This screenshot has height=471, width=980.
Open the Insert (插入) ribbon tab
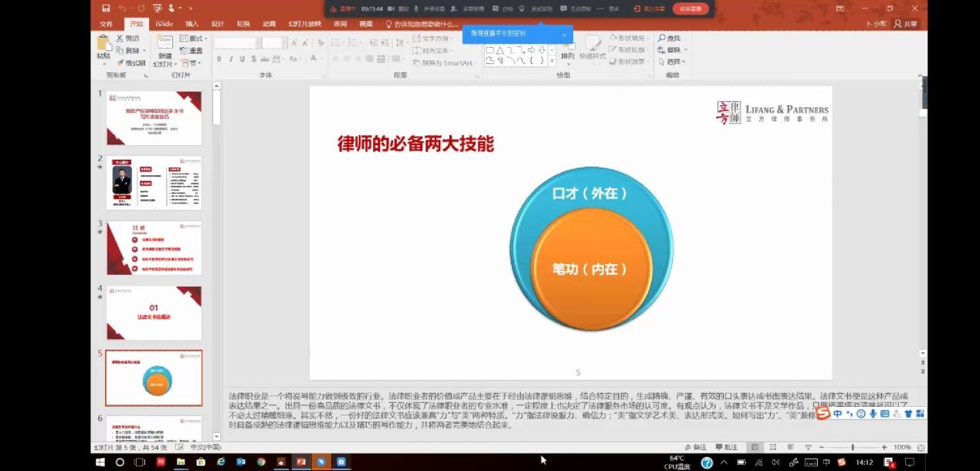192,24
